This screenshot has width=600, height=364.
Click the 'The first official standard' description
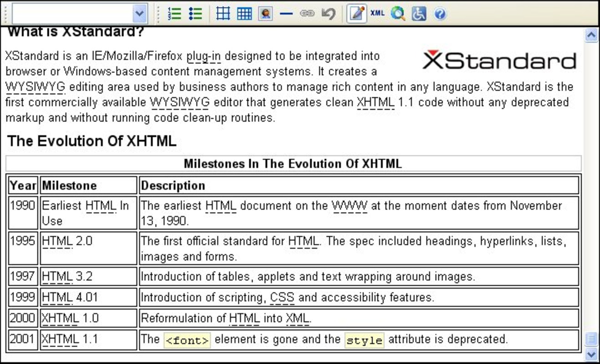coord(359,248)
